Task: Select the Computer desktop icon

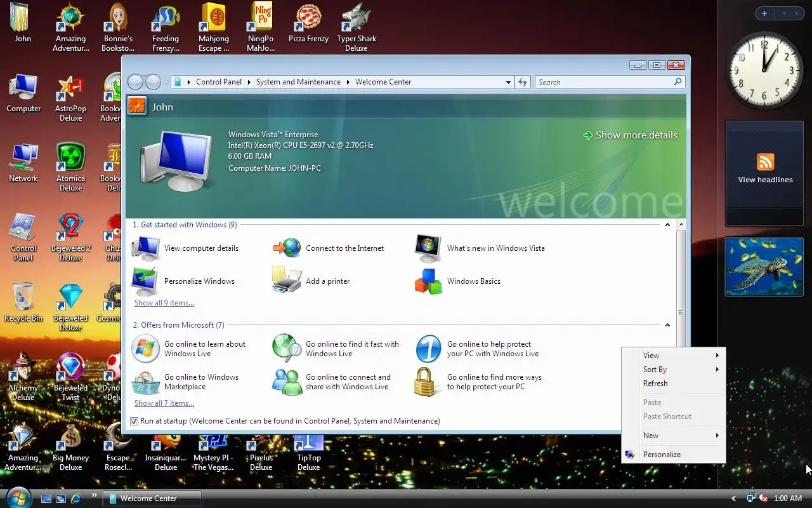Action: (23, 93)
